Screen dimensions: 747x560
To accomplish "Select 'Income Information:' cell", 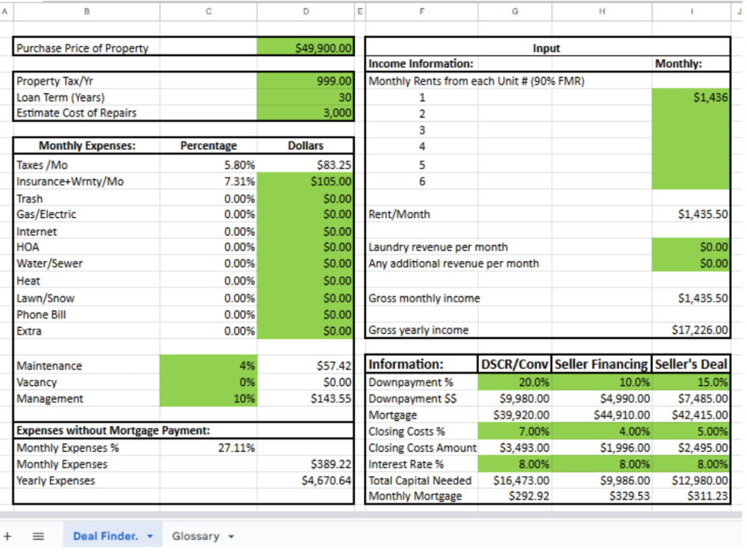I will 421,63.
